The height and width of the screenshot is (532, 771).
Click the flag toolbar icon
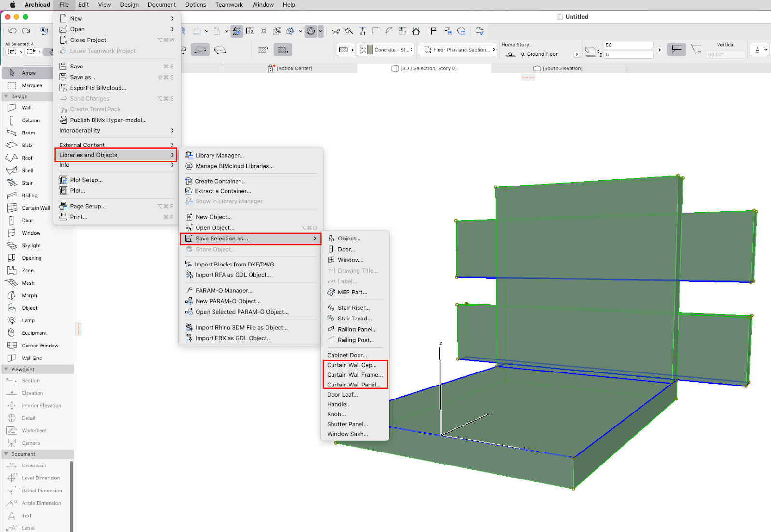pyautogui.click(x=434, y=31)
